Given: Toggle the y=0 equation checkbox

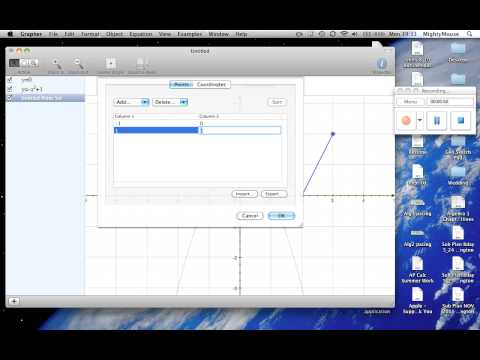Looking at the screenshot, I should click(10, 80).
